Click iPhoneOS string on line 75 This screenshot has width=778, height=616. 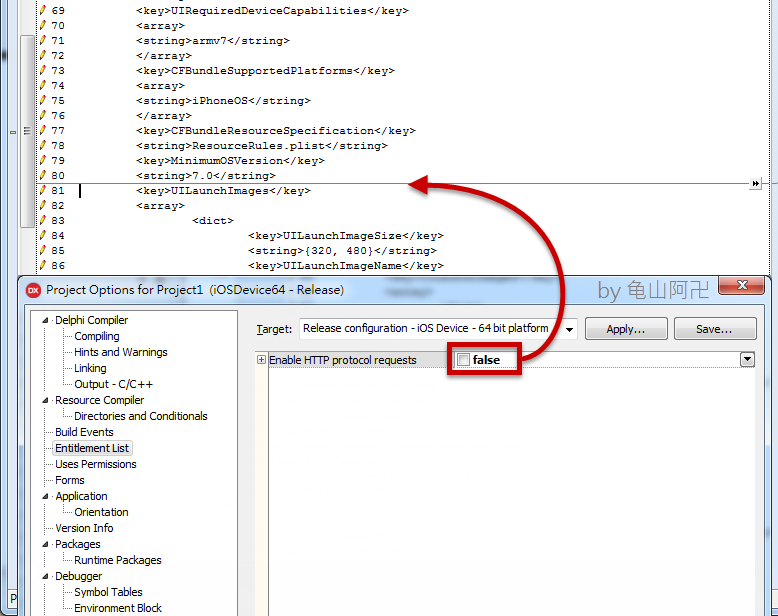[x=223, y=101]
